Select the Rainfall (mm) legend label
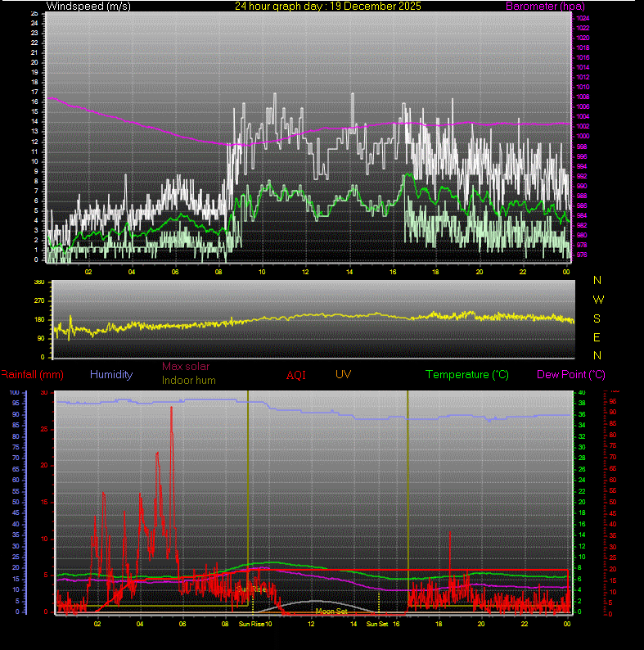 32,374
